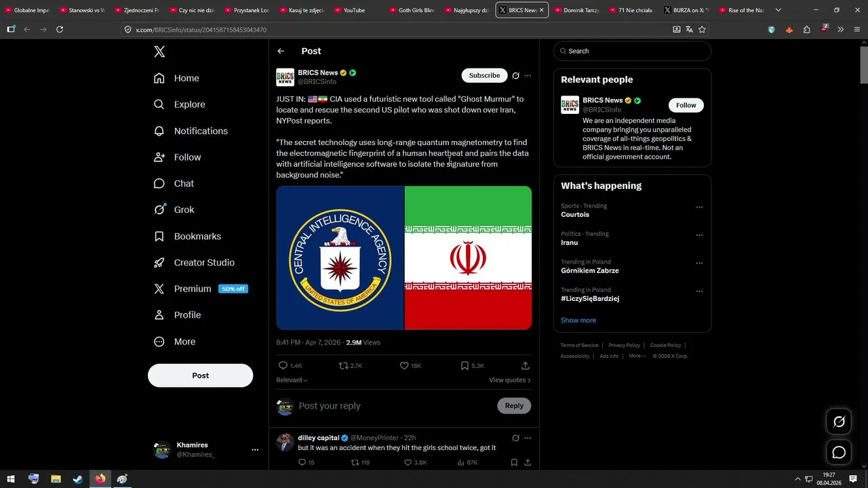
Task: Click the Subscribe button
Action: point(484,75)
